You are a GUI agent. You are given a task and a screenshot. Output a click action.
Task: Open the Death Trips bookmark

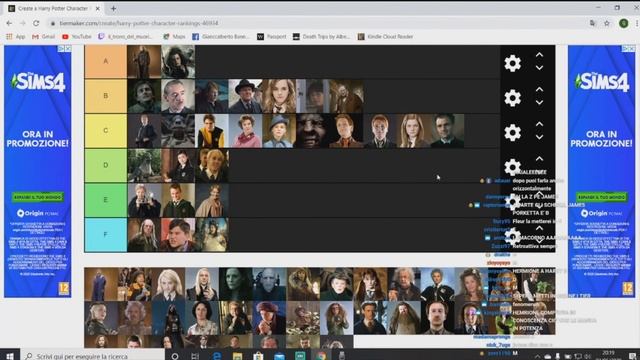[x=322, y=37]
